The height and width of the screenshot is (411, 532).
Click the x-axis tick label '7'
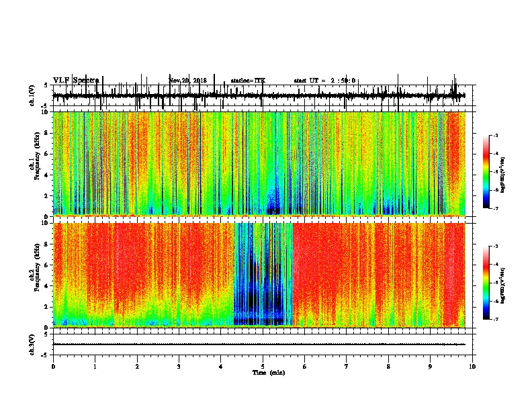pyautogui.click(x=347, y=367)
